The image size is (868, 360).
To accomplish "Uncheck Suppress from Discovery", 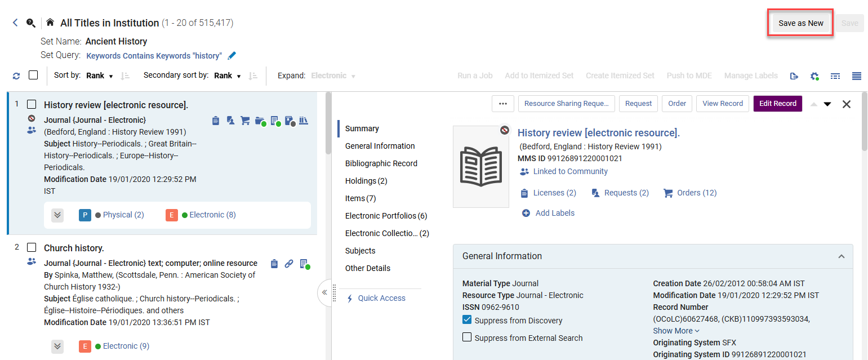I will tap(467, 320).
